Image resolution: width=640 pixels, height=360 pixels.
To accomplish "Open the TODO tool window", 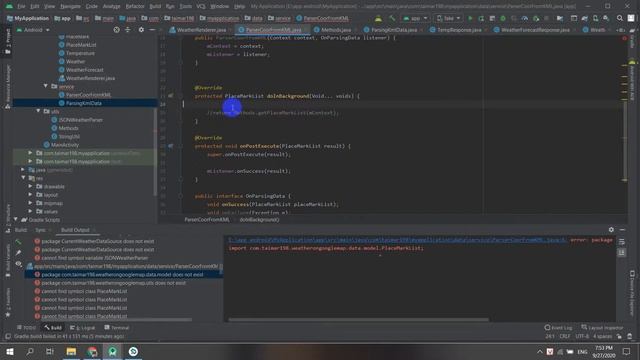I will click(27, 328).
